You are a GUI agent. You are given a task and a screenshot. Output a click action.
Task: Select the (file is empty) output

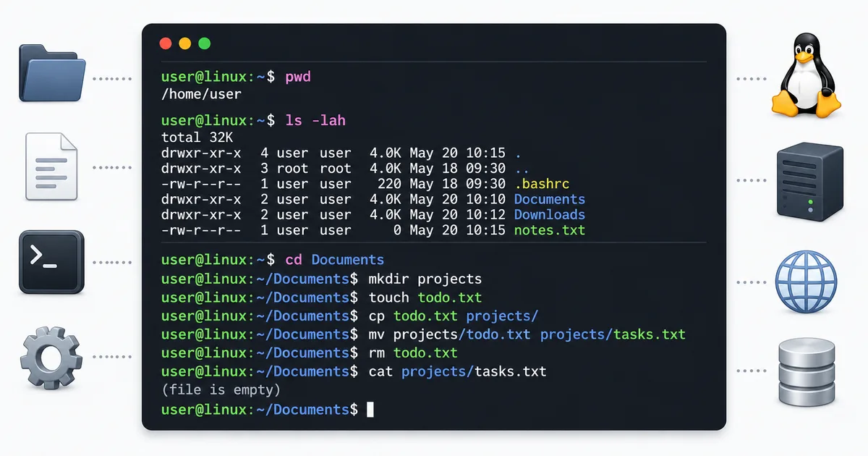pos(221,390)
